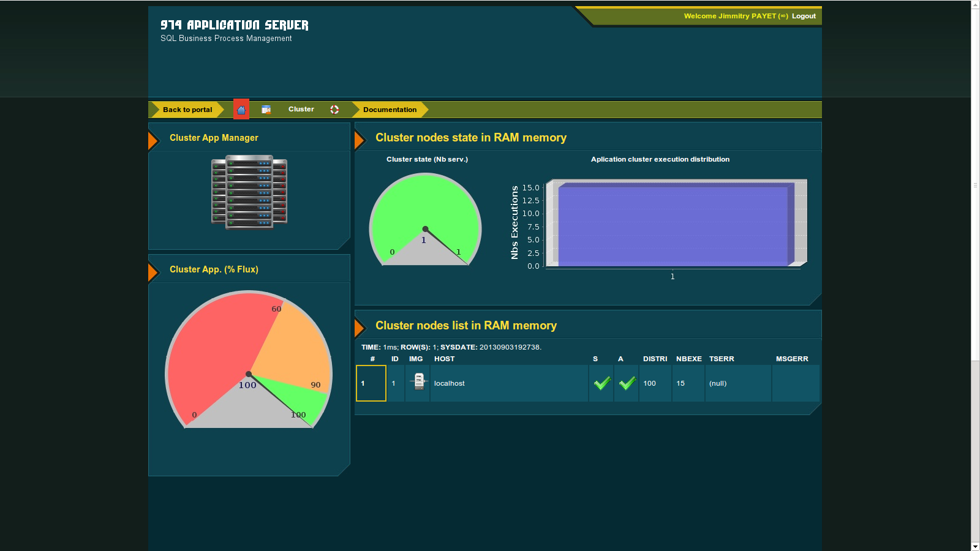Click orange arrow beside Cluster App Manager

[x=153, y=140]
